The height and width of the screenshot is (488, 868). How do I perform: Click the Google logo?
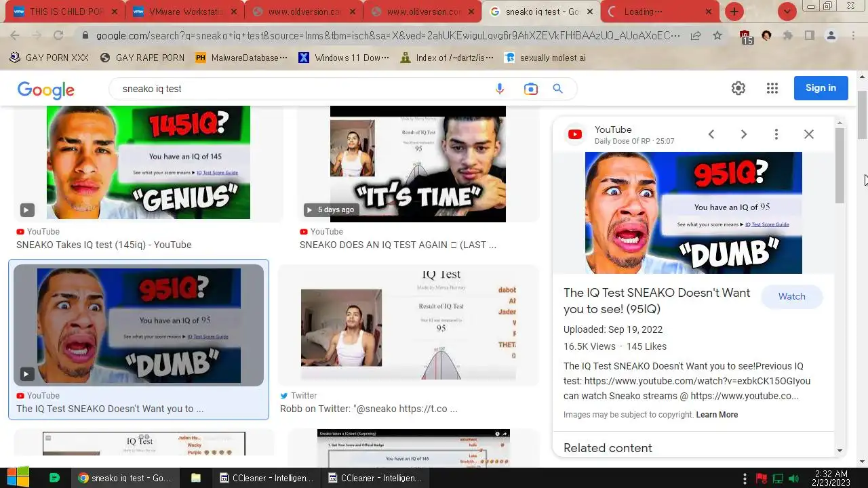(46, 89)
